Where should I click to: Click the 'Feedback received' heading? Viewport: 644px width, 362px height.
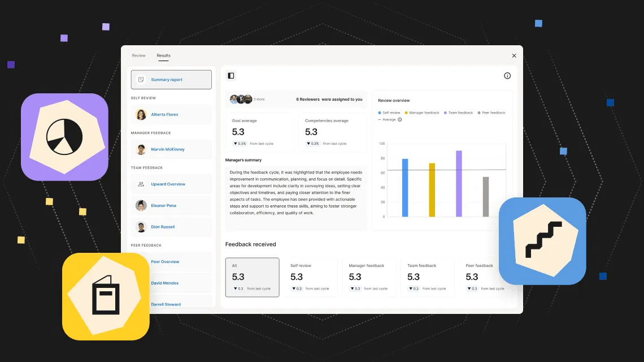tap(250, 244)
